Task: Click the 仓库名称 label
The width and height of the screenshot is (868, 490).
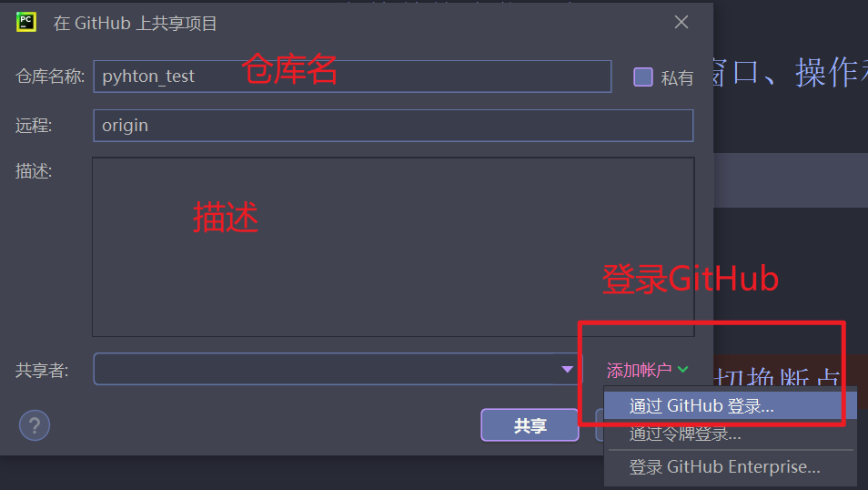Action: click(x=50, y=76)
